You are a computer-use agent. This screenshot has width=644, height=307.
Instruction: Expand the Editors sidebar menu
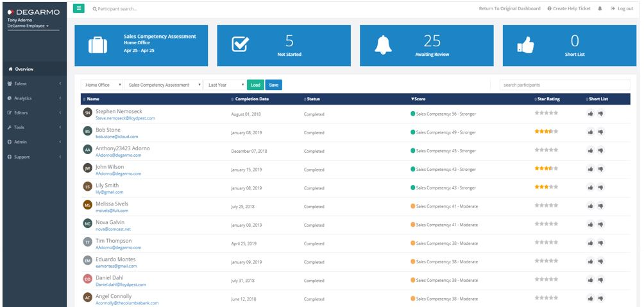click(35, 113)
